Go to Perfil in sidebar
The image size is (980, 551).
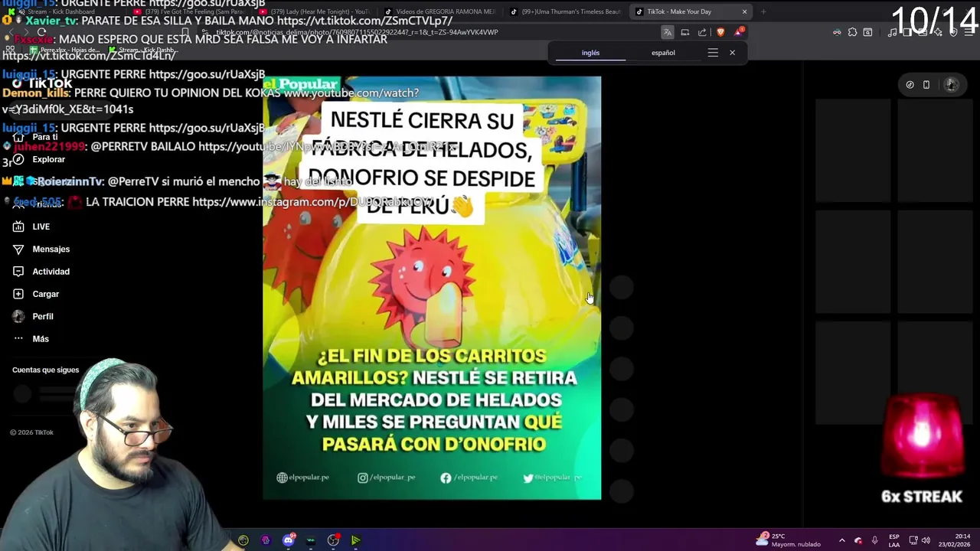click(x=34, y=316)
